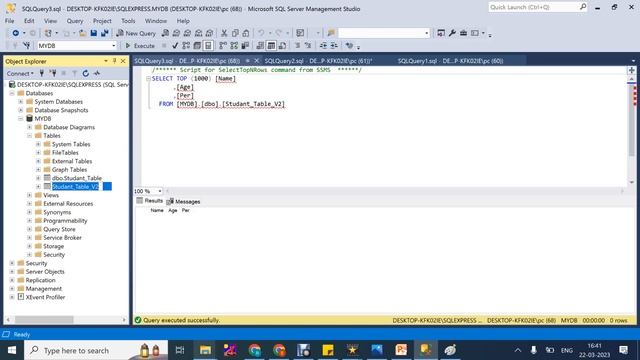Click the Uncomment Selected Lines icon
The image size is (640, 360).
(x=308, y=46)
